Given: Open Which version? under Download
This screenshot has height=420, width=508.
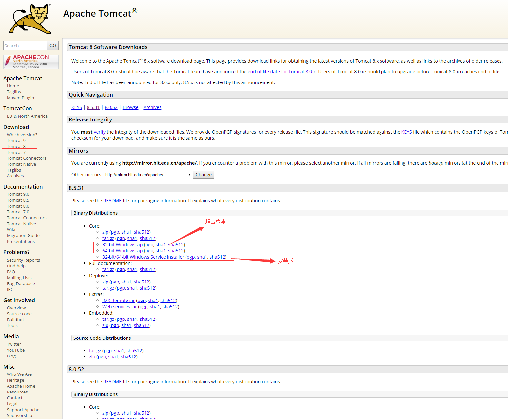Looking at the screenshot, I should point(22,135).
